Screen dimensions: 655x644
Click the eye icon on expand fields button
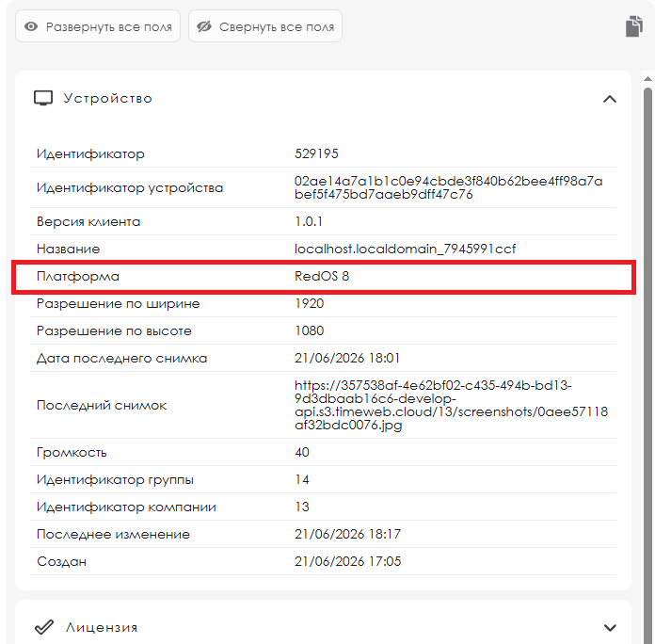tap(31, 26)
